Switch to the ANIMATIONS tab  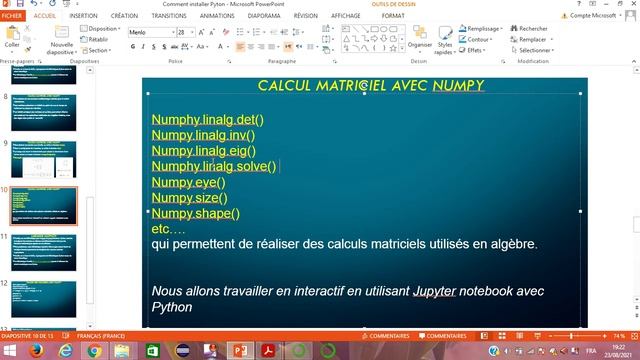[217, 16]
